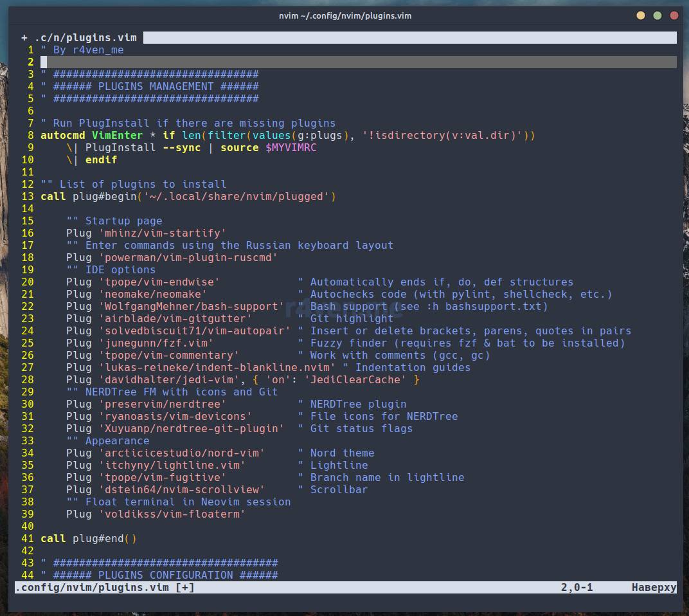This screenshot has width=689, height=616.
Task: Click the green maximize window button
Action: pyautogui.click(x=657, y=15)
